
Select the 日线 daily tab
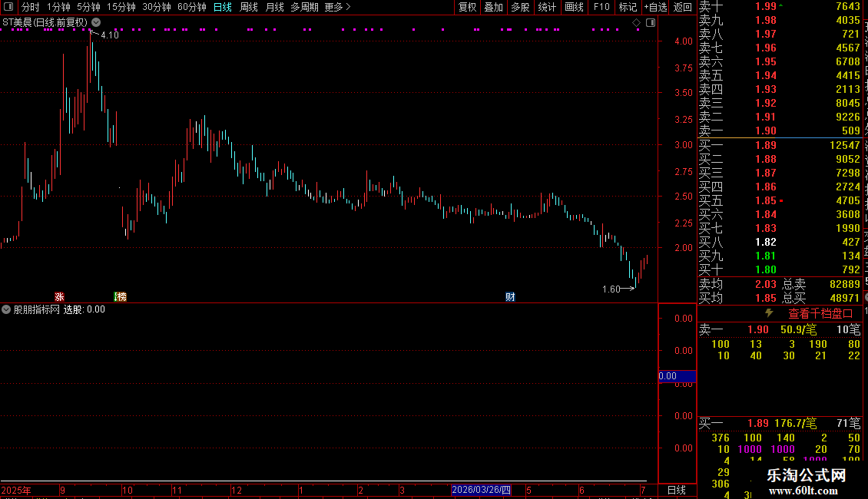[x=223, y=7]
